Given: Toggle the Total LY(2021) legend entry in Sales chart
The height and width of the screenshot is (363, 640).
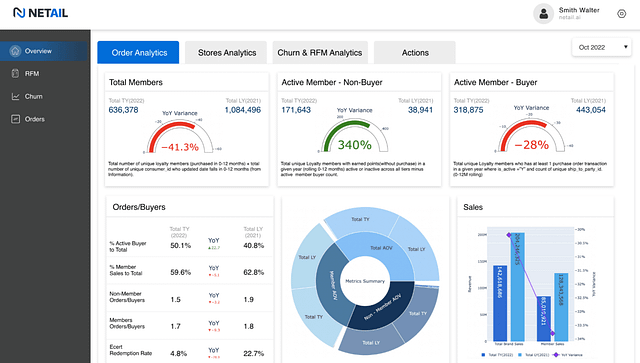Looking at the screenshot, I should pyautogui.click(x=533, y=355).
